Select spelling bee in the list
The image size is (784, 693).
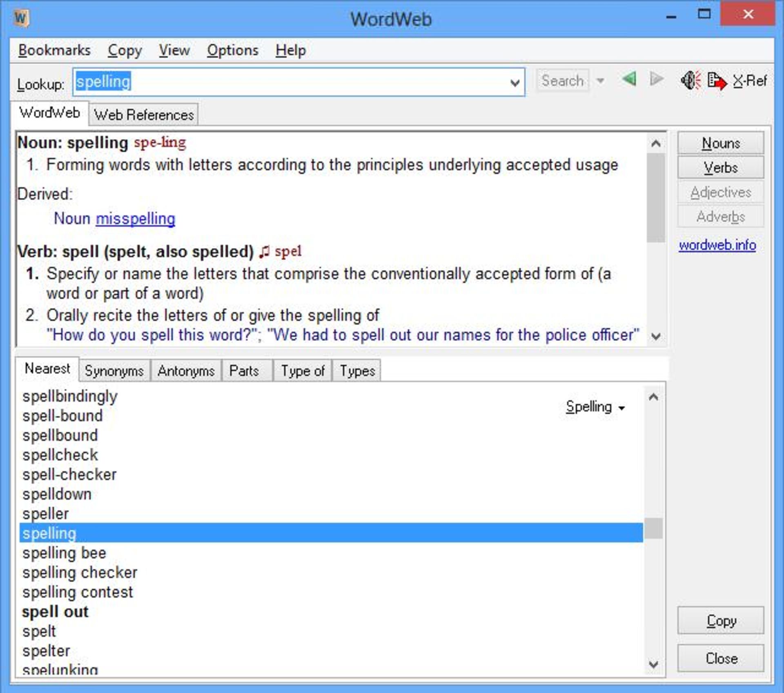64,553
